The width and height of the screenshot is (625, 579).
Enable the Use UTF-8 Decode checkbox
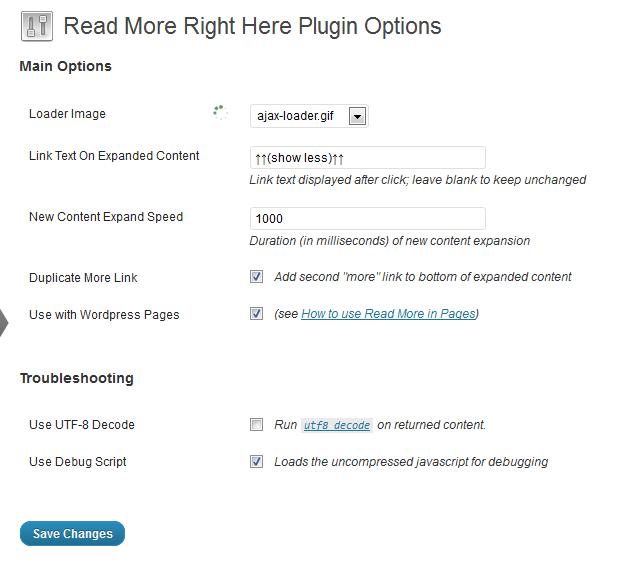pos(257,425)
